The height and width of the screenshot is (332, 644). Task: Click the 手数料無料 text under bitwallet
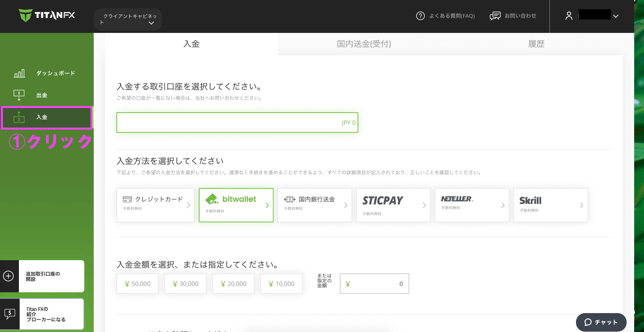(x=215, y=211)
